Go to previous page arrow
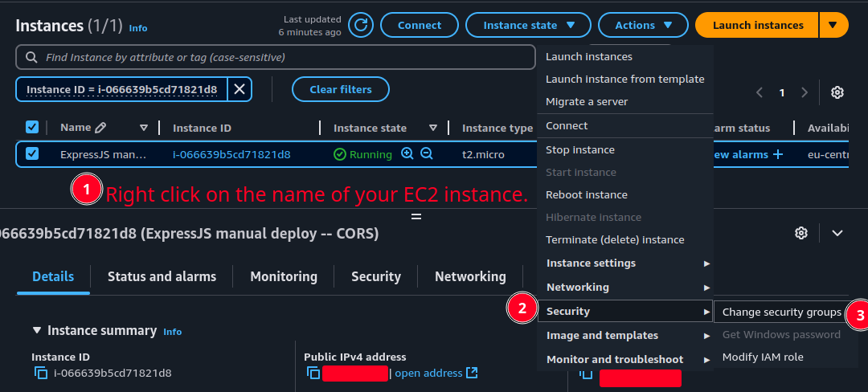This screenshot has width=868, height=392. (x=759, y=92)
